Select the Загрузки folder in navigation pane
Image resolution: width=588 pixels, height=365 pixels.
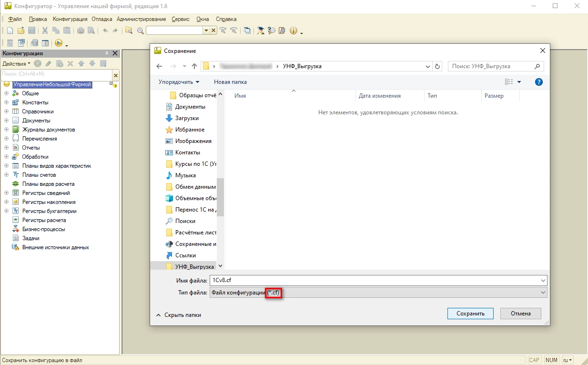pyautogui.click(x=187, y=118)
